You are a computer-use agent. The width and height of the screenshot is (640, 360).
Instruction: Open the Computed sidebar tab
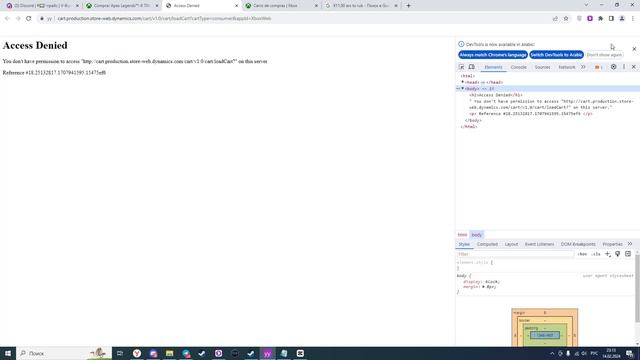click(487, 244)
